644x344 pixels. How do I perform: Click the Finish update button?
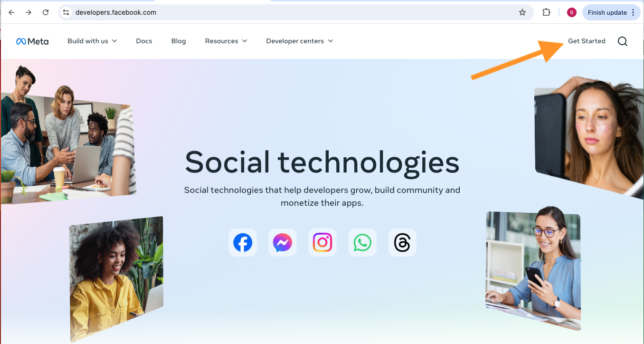coord(611,12)
